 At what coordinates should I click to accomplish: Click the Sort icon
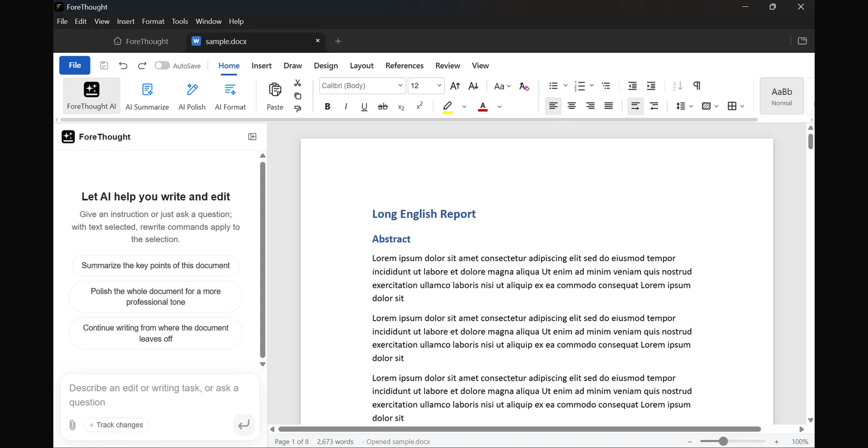[x=677, y=86]
